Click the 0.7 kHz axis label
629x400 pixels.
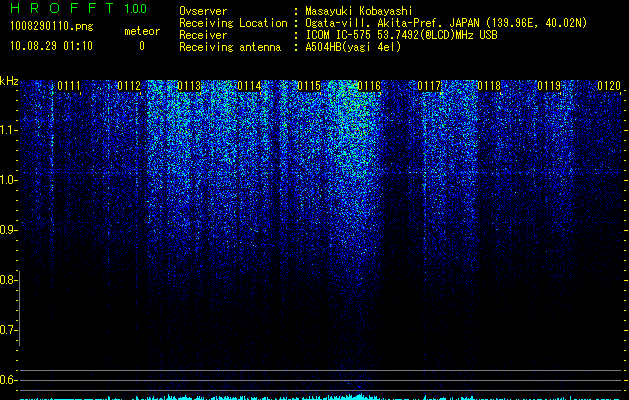8,330
